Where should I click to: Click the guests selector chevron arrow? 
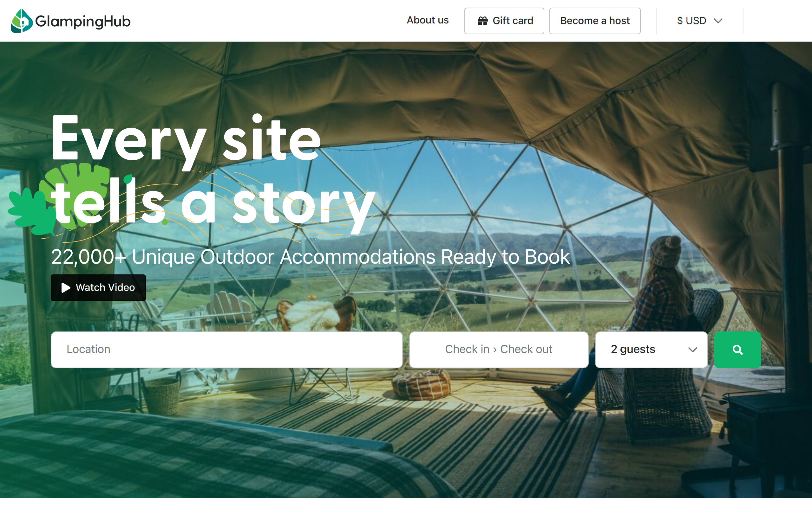click(x=692, y=350)
